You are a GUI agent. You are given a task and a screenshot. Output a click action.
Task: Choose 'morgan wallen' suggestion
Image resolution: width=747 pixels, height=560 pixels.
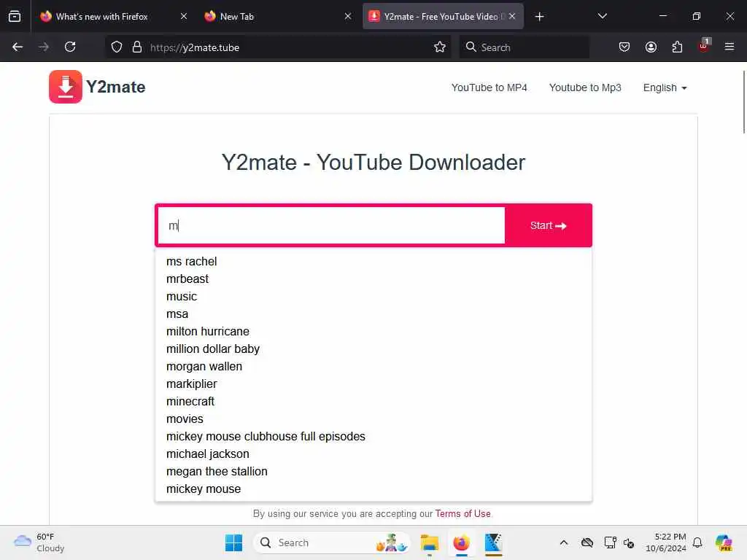373,367
